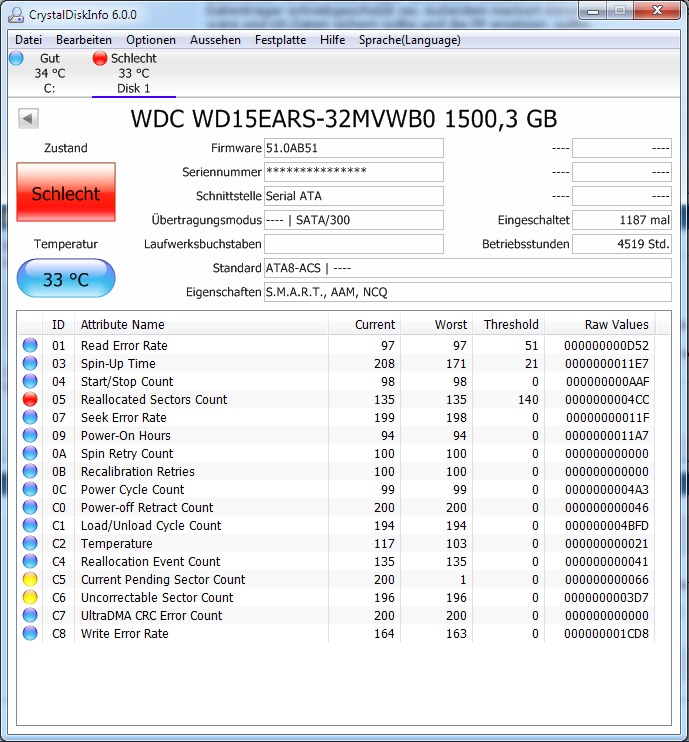
Task: Select the Current Pending Sector Count name
Action: (163, 579)
